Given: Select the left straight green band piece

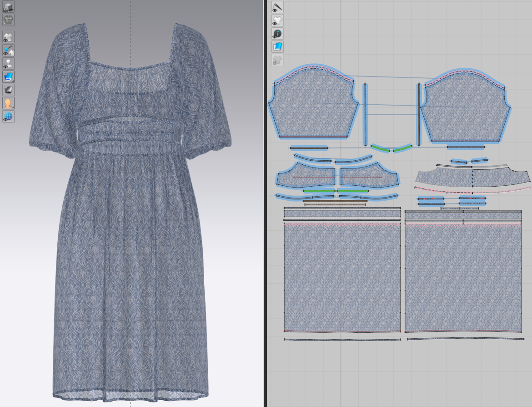Looking at the screenshot, I should 319,191.
